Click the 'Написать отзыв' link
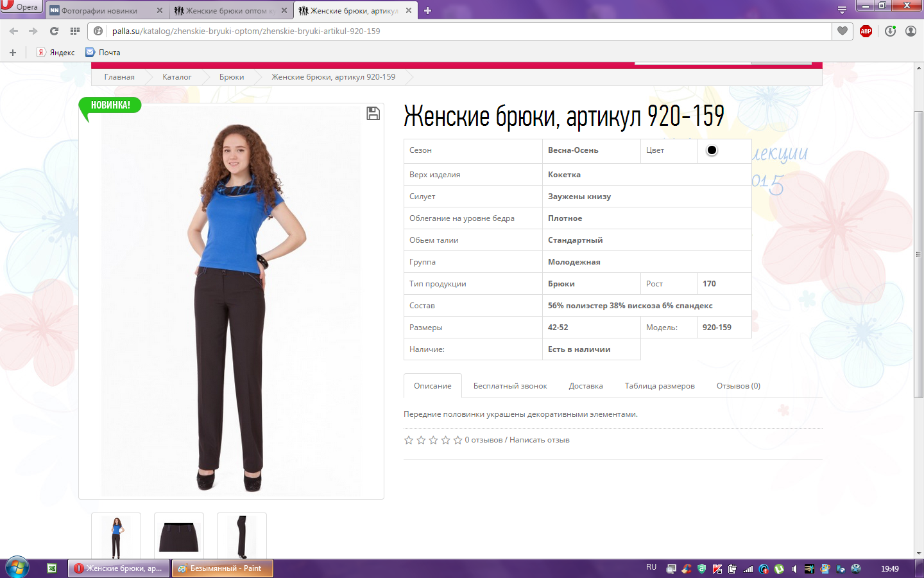The image size is (924, 578). pos(540,440)
